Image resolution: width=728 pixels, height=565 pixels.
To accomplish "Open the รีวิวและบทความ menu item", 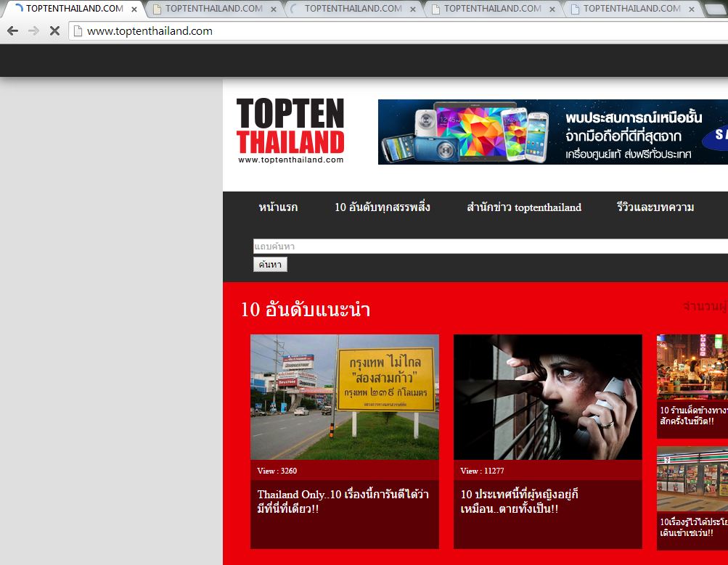I will (655, 207).
